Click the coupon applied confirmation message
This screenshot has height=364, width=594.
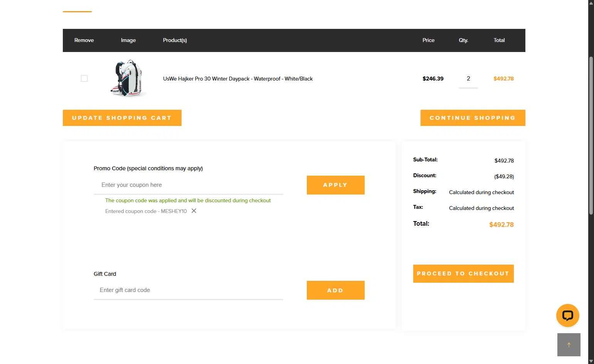click(x=188, y=200)
